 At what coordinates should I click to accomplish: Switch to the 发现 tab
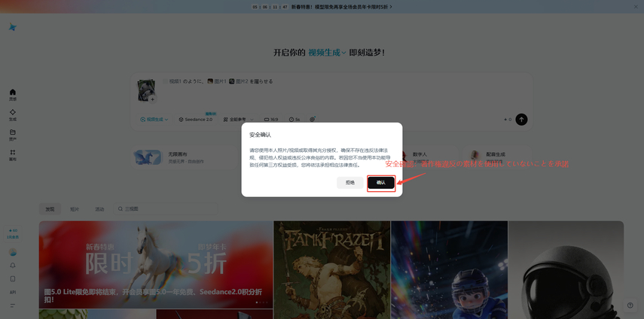[50, 209]
